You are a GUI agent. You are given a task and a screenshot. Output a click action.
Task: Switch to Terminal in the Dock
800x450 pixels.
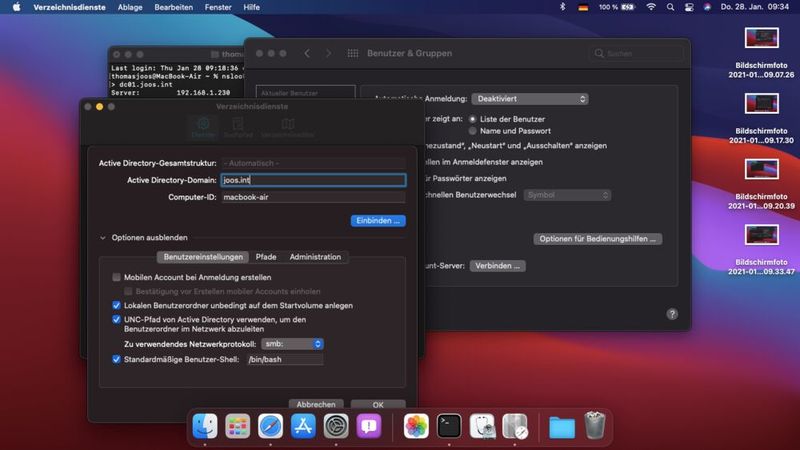coord(449,426)
